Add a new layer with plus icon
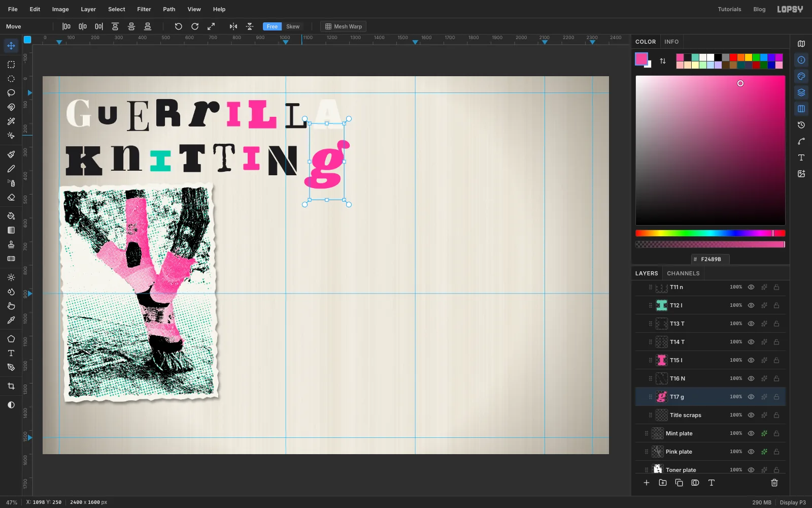812x508 pixels. click(x=647, y=483)
